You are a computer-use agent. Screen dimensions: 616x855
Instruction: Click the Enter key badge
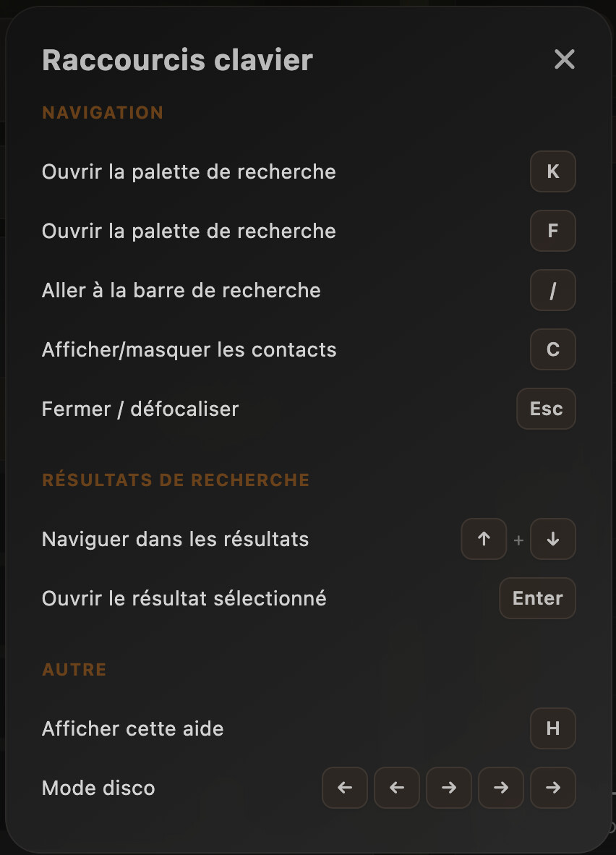537,598
